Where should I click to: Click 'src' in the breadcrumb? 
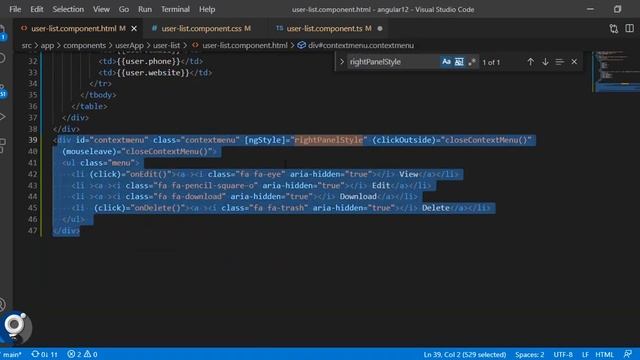click(x=27, y=45)
